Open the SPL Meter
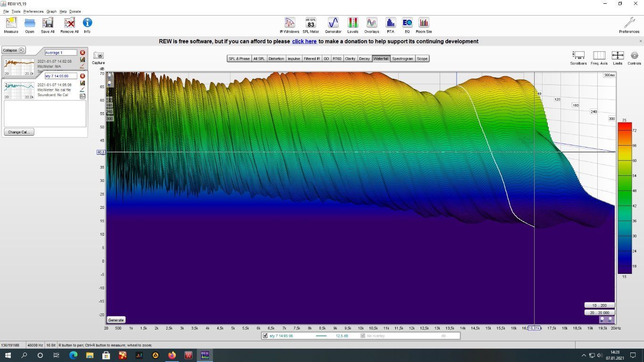Image resolution: width=644 pixels, height=362 pixels. 311,25
